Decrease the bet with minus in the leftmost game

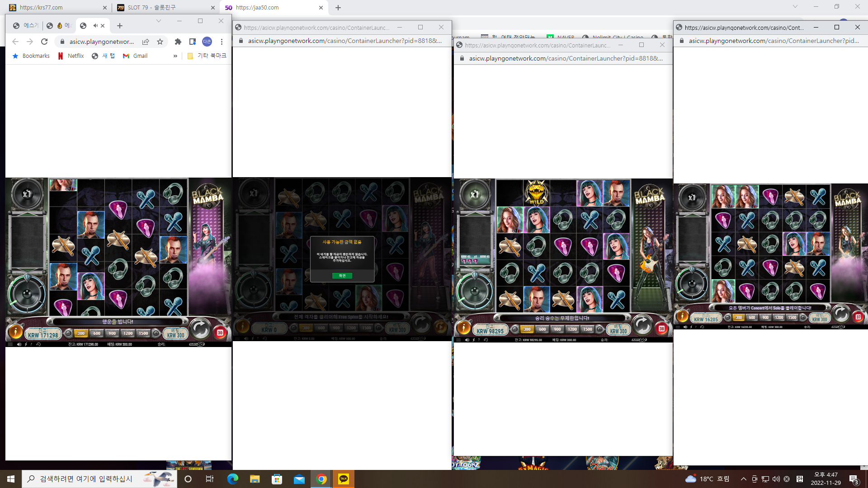[x=68, y=333]
